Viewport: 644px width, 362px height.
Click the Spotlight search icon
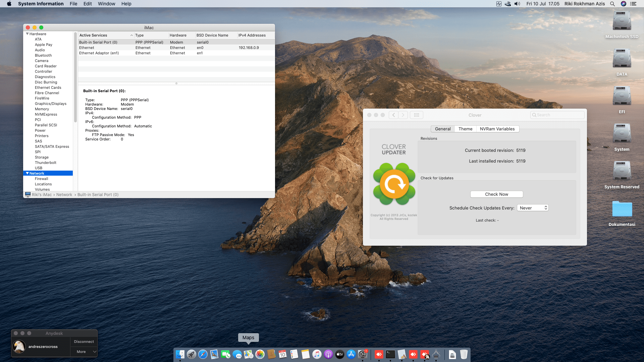(612, 4)
